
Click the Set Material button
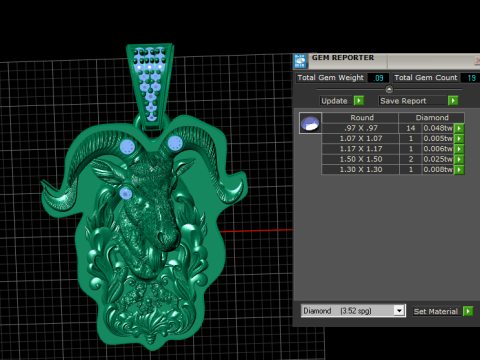pos(436,311)
